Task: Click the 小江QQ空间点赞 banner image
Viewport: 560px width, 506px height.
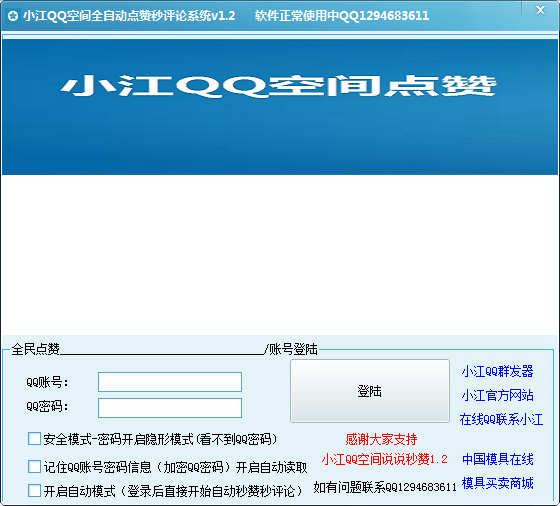Action: click(280, 106)
